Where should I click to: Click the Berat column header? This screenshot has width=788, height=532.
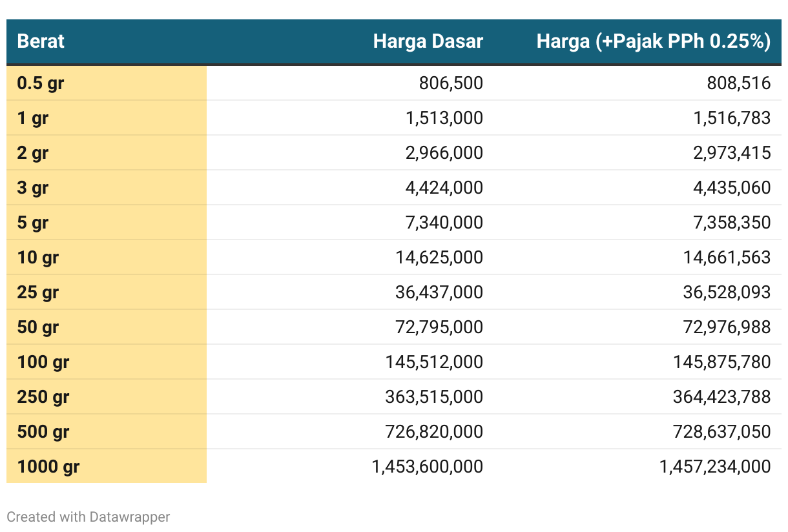point(41,42)
